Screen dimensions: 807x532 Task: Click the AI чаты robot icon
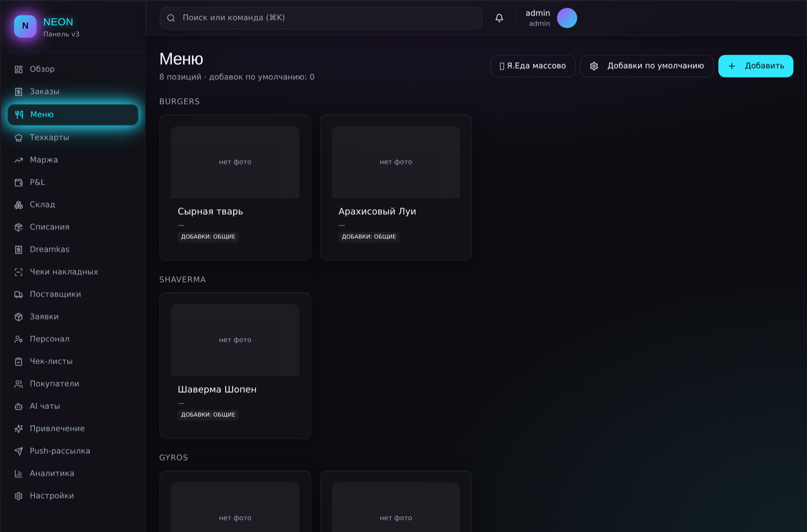click(19, 406)
